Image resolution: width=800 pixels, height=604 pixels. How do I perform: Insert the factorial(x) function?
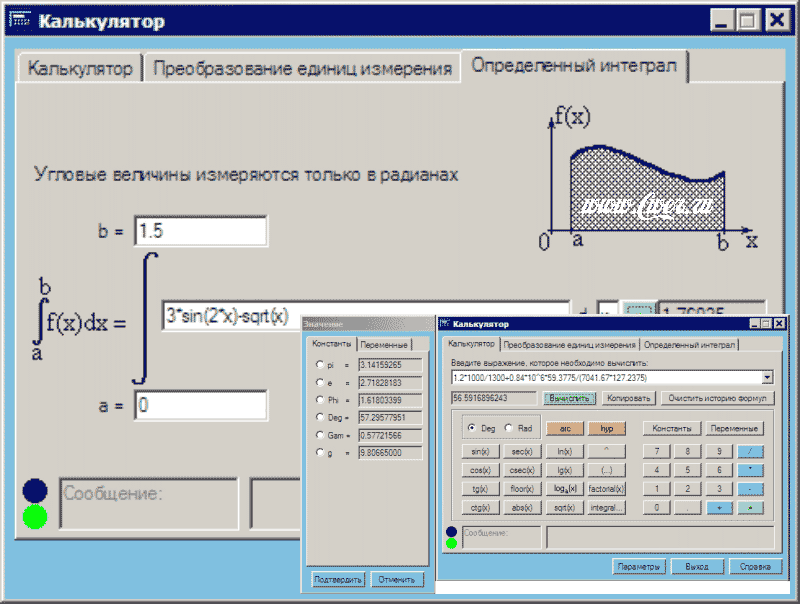pos(607,489)
